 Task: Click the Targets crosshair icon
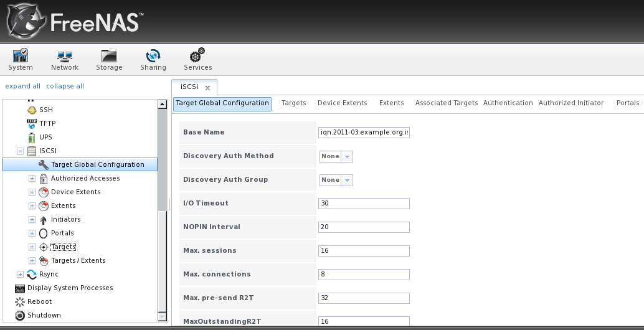click(x=44, y=247)
